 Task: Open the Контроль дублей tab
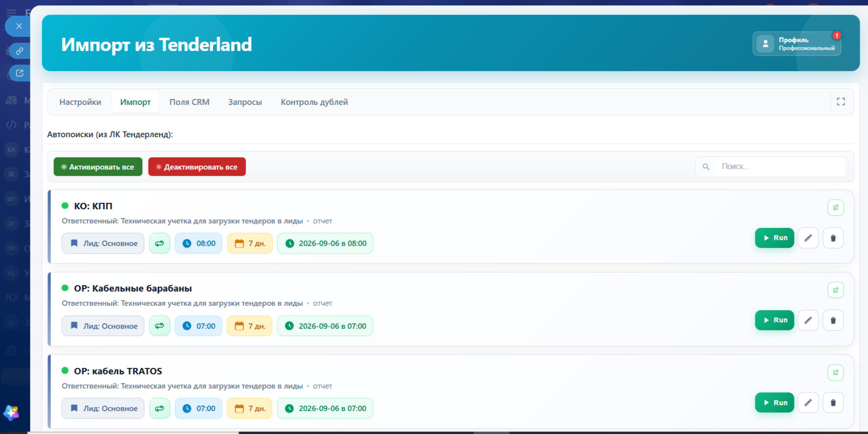tap(314, 102)
